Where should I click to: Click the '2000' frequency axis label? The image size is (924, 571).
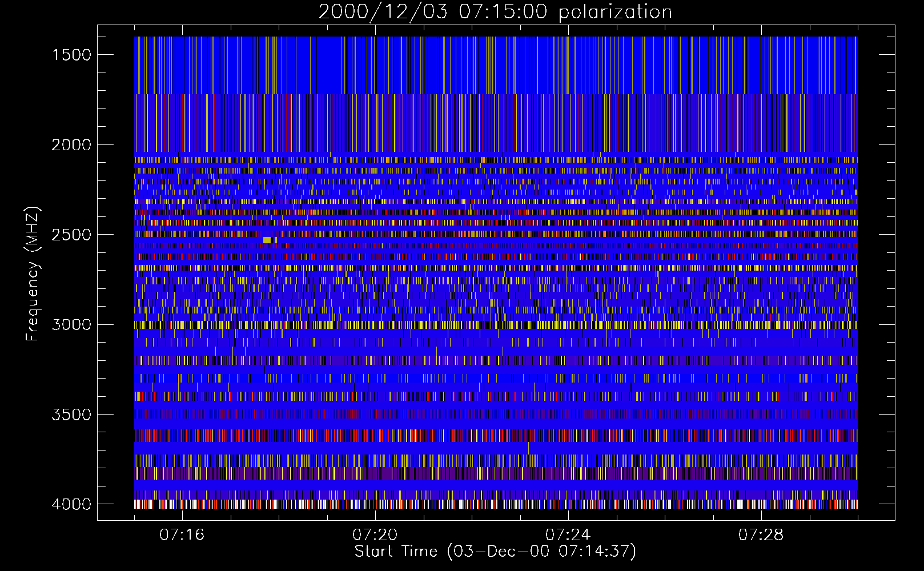[71, 145]
